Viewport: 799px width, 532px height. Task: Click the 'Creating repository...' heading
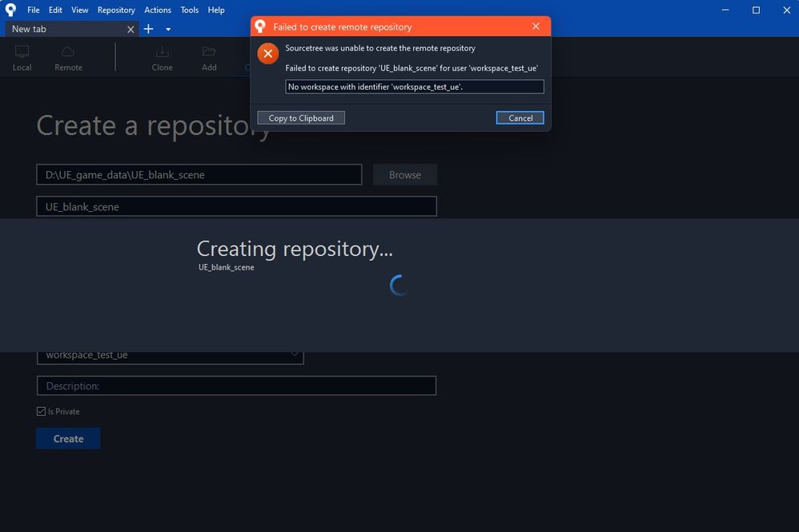coord(295,249)
